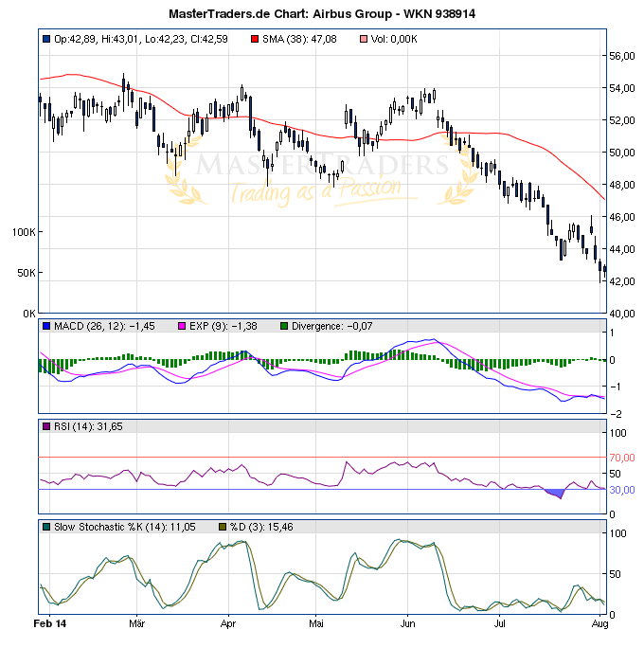Click the 'Slow Stochastic %K (14): 11,05' label
644x648 pixels.
[x=125, y=527]
